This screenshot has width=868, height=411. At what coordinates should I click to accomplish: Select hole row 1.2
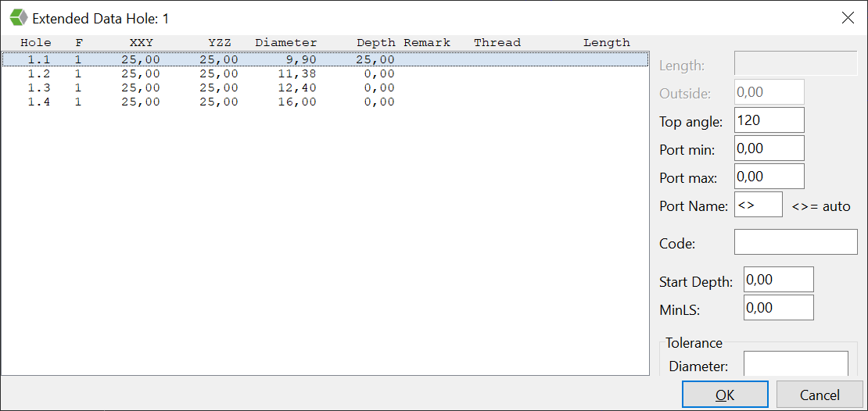click(x=325, y=73)
